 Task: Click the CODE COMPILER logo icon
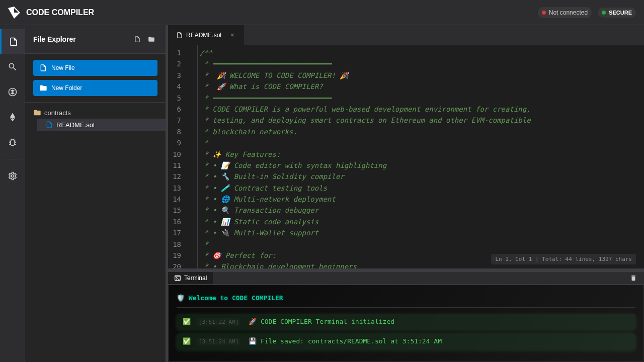(x=14, y=13)
